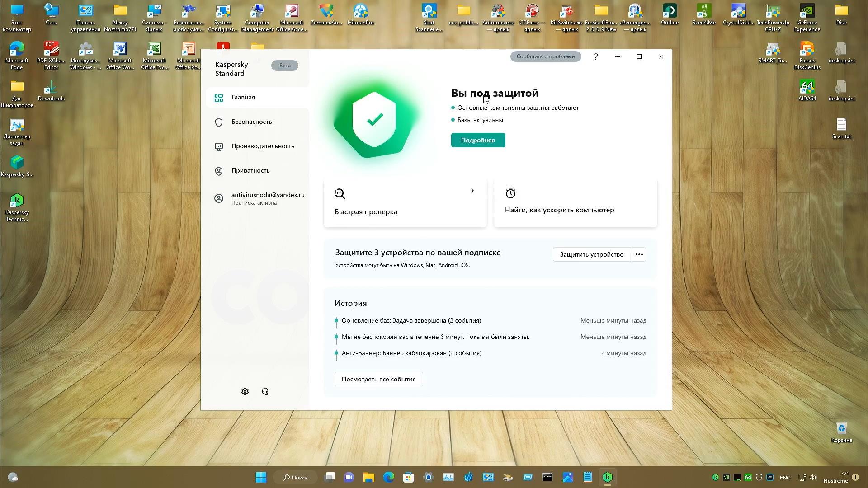This screenshot has width=868, height=488.
Task: Expand Быстрая проверка arrow chevron
Action: click(x=472, y=191)
